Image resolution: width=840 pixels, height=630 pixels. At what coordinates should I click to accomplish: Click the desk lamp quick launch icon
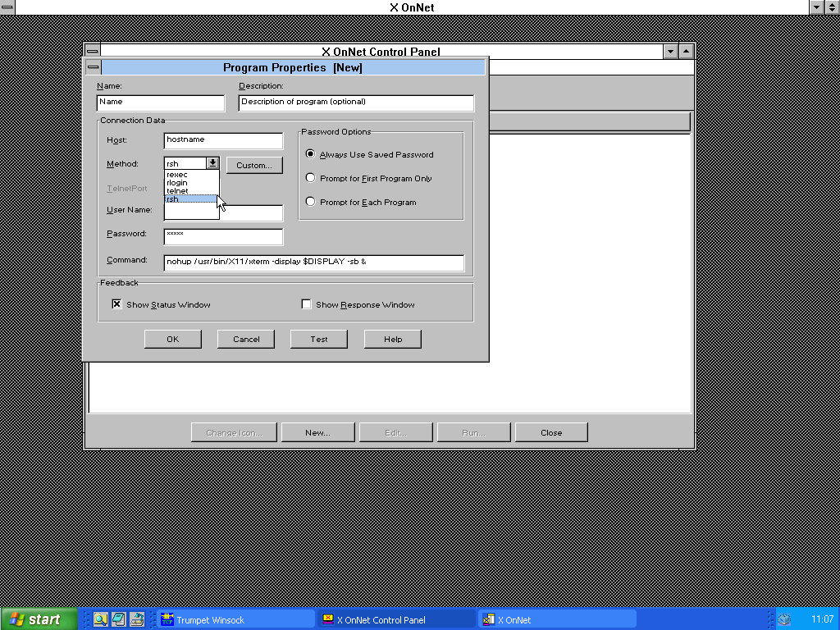coord(136,619)
